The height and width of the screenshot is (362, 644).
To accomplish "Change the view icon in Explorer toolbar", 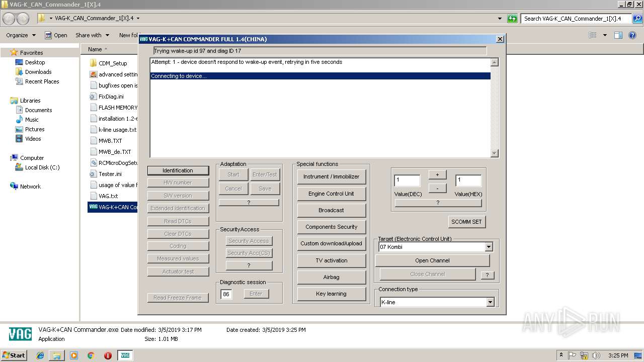I will click(x=593, y=35).
